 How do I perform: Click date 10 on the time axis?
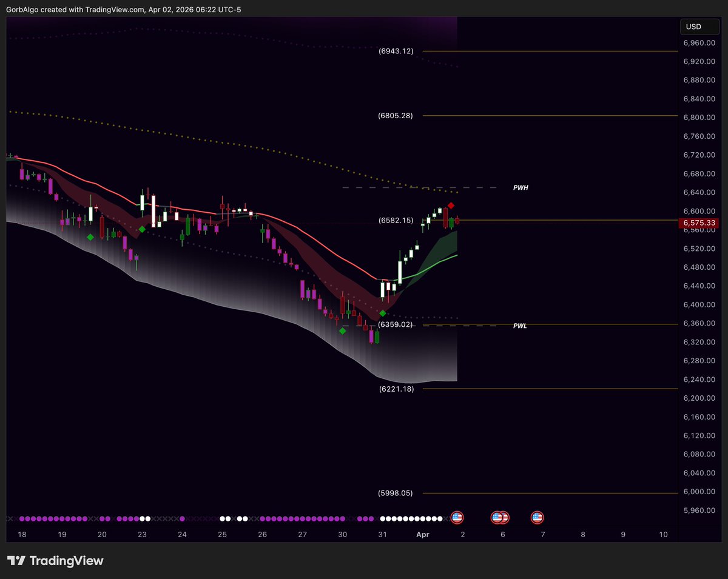663,535
